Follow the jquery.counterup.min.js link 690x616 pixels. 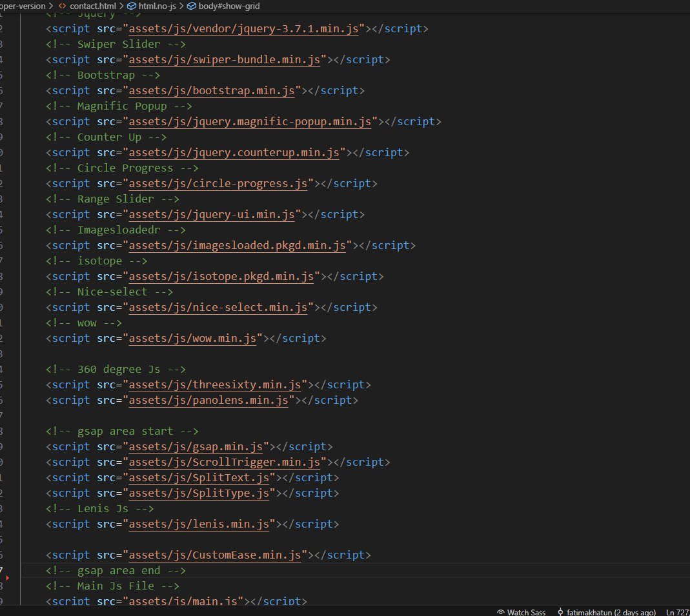coord(234,153)
